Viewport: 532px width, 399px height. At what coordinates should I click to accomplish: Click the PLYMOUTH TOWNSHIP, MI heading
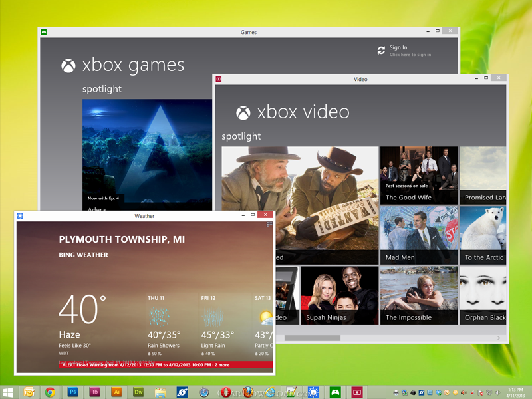tap(122, 239)
